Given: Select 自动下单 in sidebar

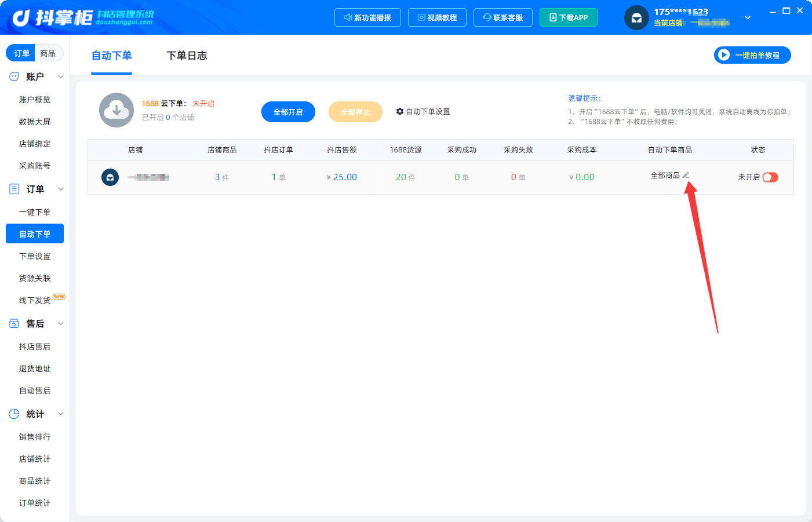Looking at the screenshot, I should [x=35, y=234].
